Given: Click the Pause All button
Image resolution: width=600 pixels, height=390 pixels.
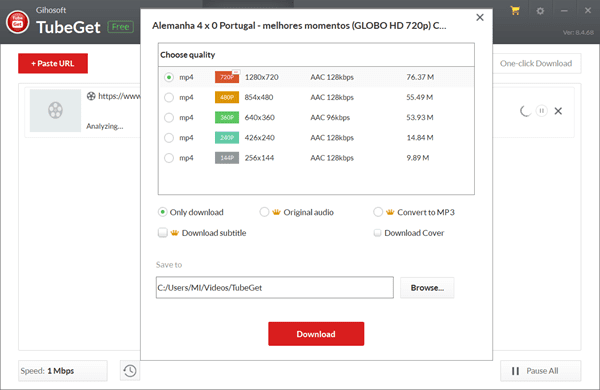Looking at the screenshot, I should [540, 370].
